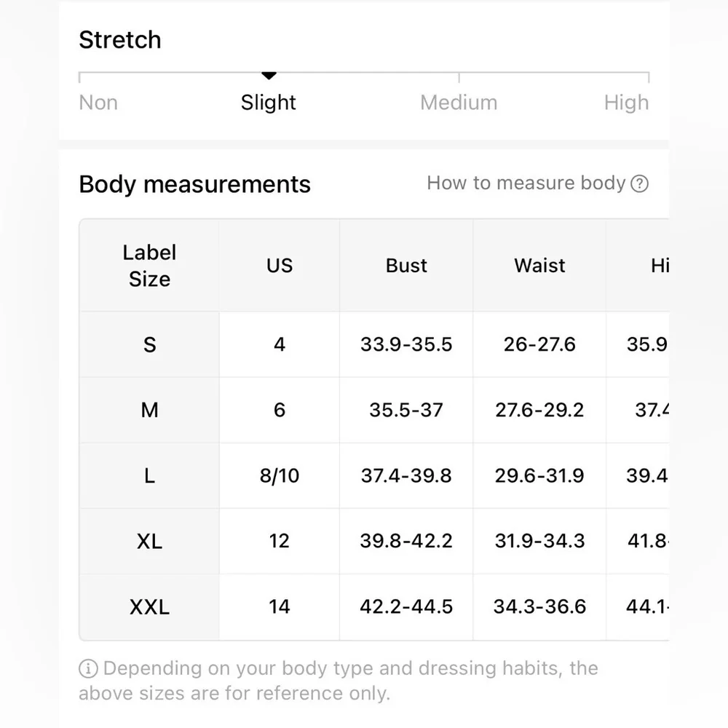The width and height of the screenshot is (728, 728).
Task: Select the Medium stretch label
Action: point(459,103)
